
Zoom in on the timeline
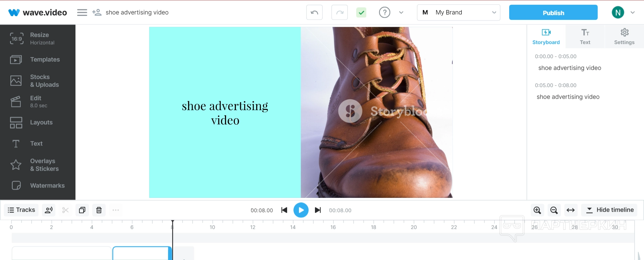tap(537, 210)
